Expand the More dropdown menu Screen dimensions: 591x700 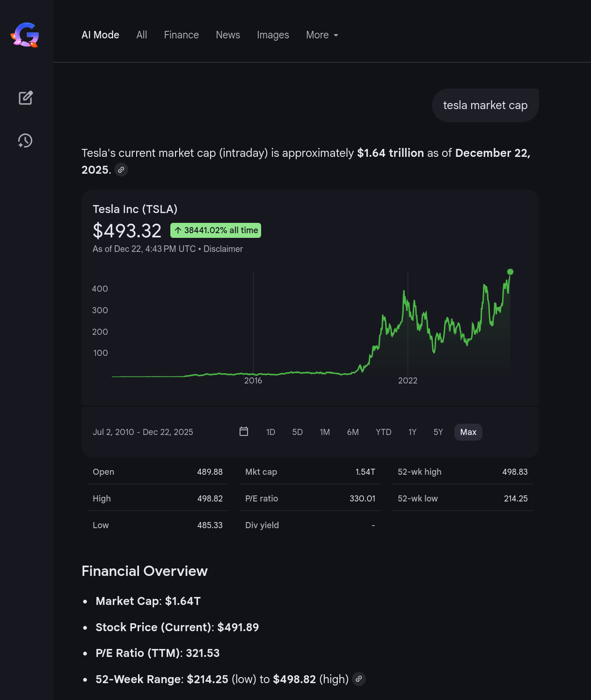click(322, 35)
